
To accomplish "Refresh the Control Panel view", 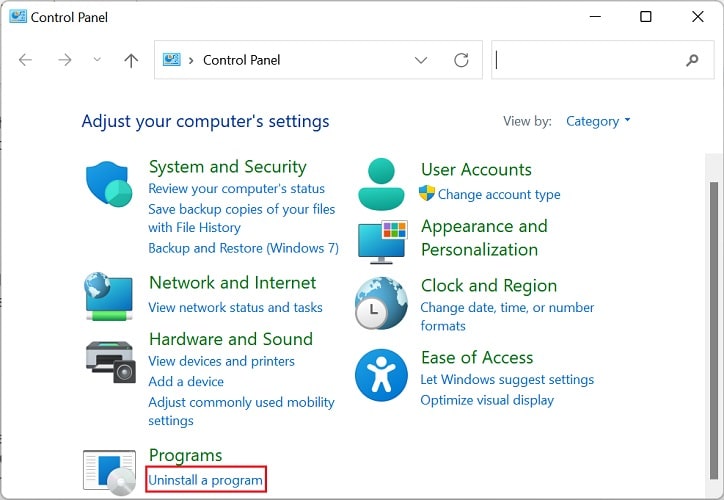I will (461, 60).
